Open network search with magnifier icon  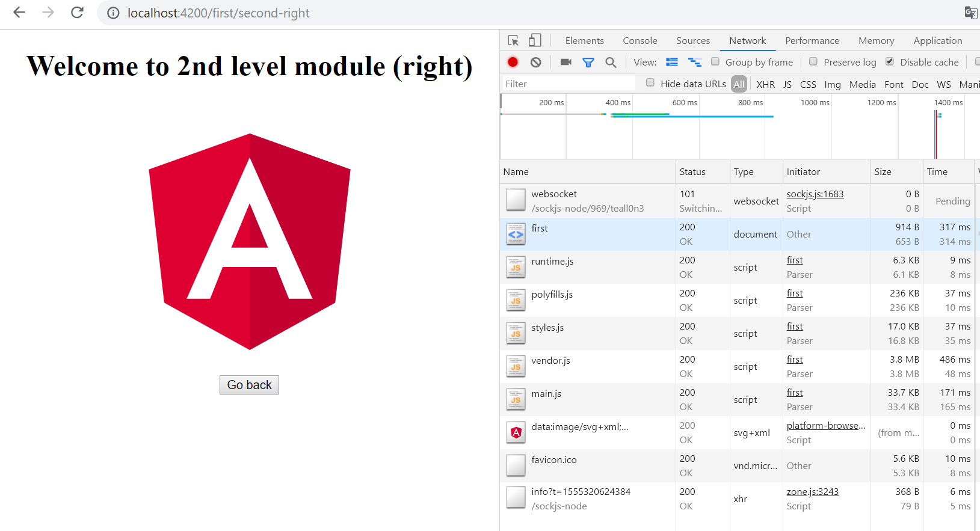(x=611, y=62)
